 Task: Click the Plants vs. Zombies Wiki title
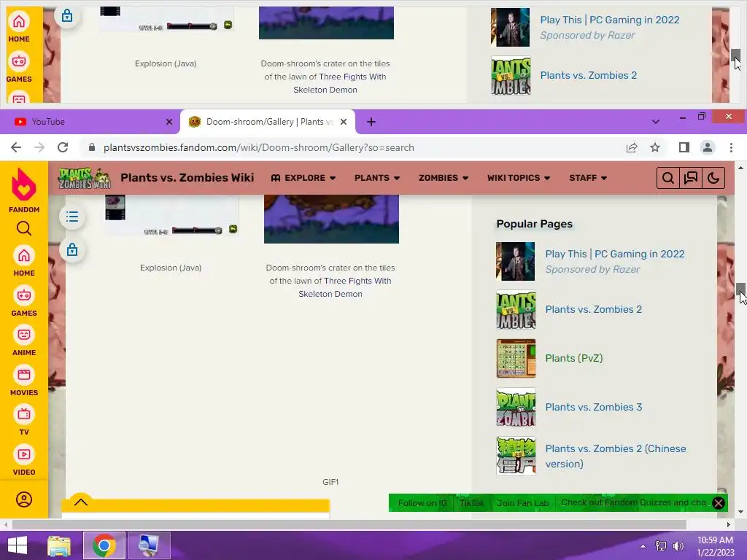coord(187,178)
